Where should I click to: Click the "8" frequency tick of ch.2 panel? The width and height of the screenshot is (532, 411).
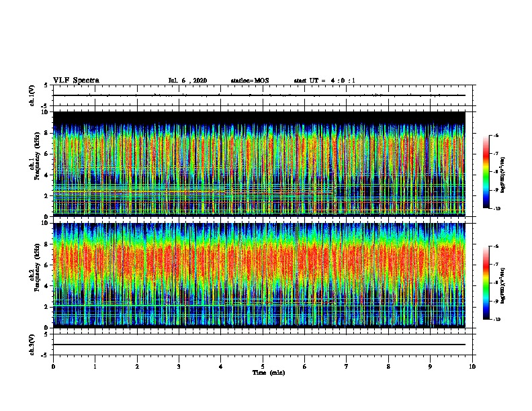click(x=46, y=244)
